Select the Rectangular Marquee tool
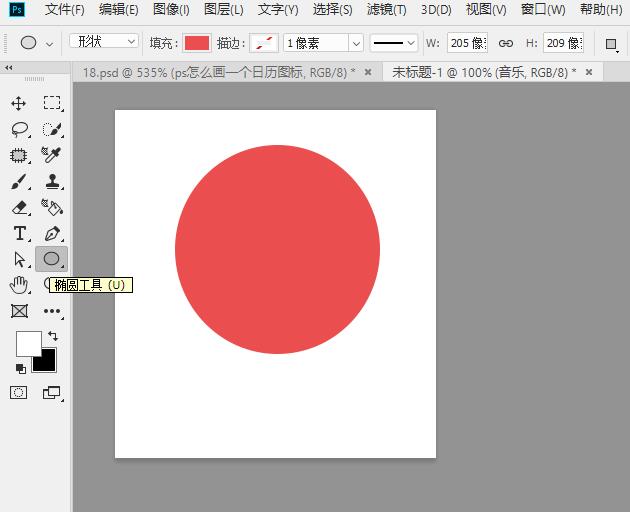Image resolution: width=630 pixels, height=512 pixels. 52,103
